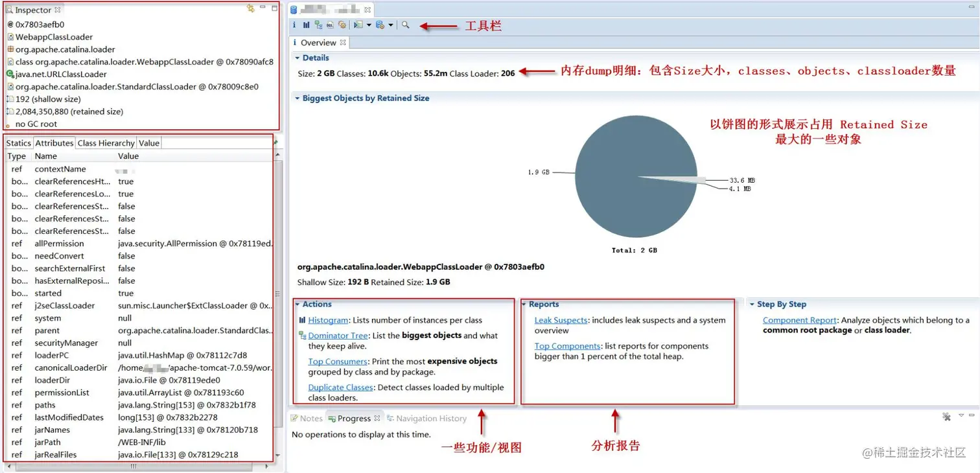
Task: Click the Histogram icon in Actions
Action: (302, 320)
